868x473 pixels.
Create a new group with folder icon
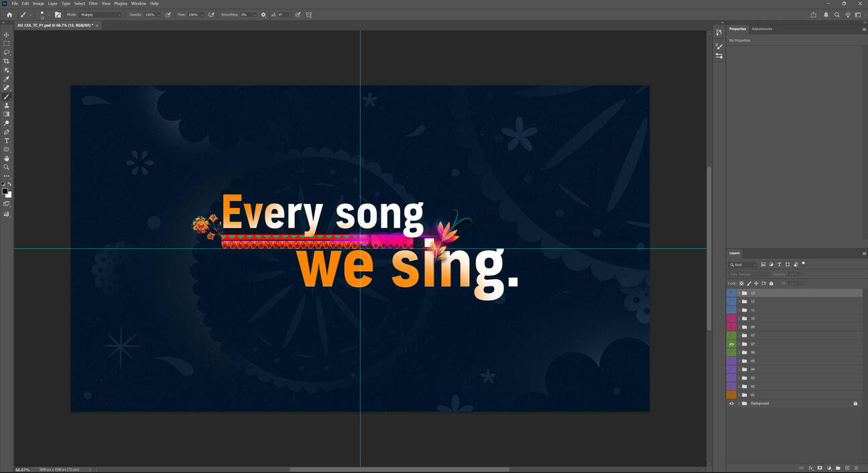pos(838,468)
